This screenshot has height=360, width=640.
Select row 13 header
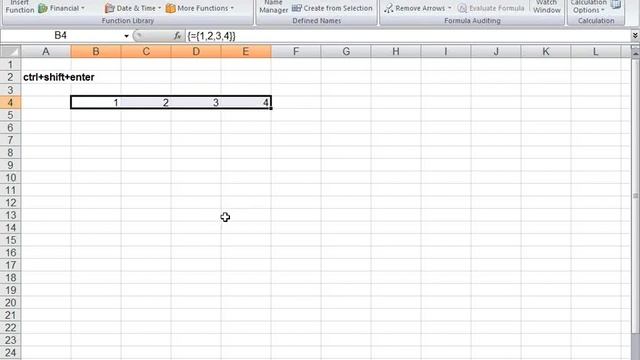click(11, 215)
